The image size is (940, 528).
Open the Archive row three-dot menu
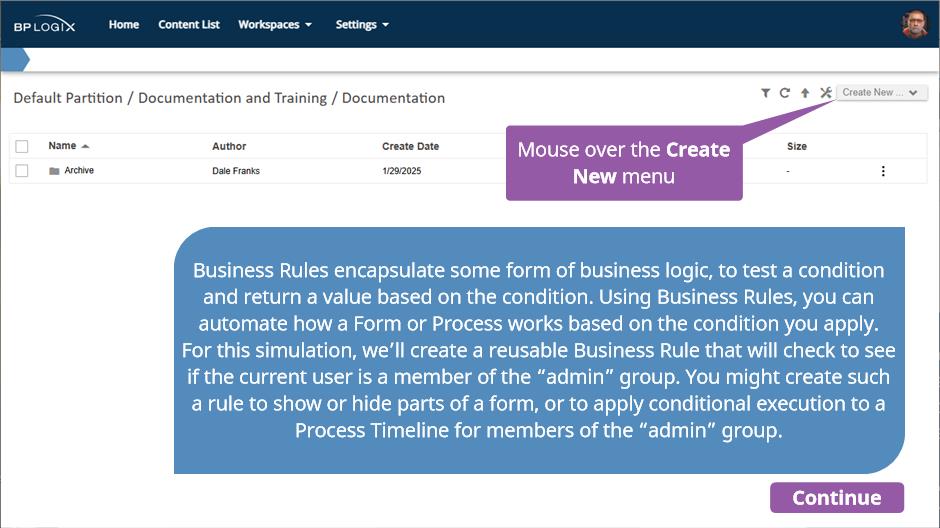click(883, 171)
